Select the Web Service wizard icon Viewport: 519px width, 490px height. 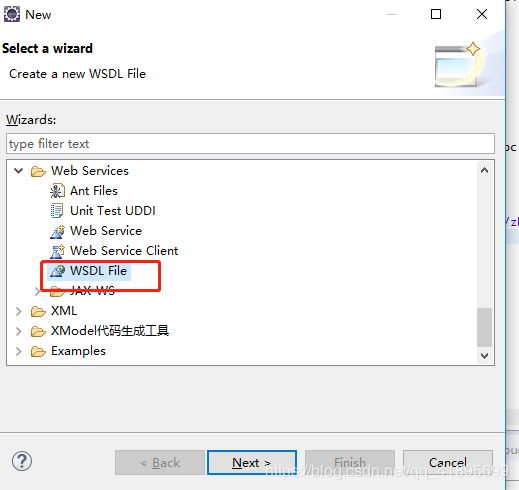pos(57,231)
